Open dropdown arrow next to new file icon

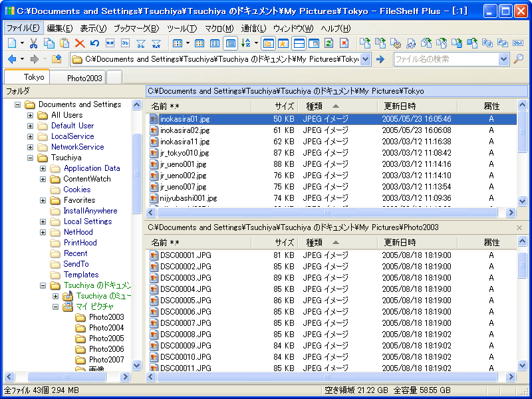(22, 43)
